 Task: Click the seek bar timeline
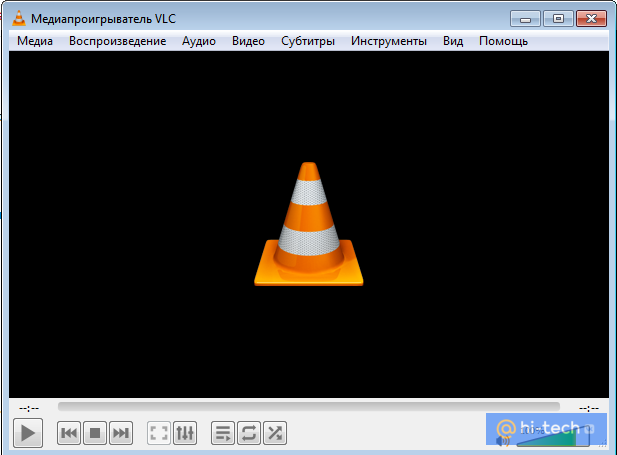tap(309, 407)
